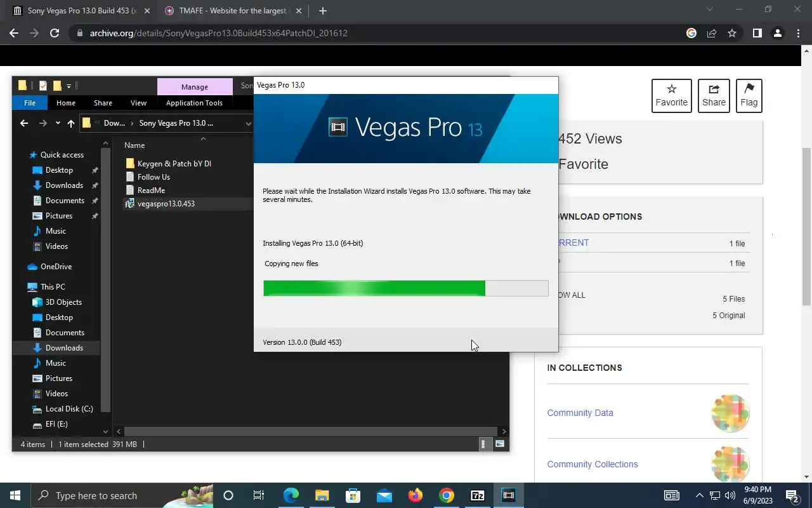The width and height of the screenshot is (812, 508).
Task: Show hidden system tray icons
Action: coord(699,495)
